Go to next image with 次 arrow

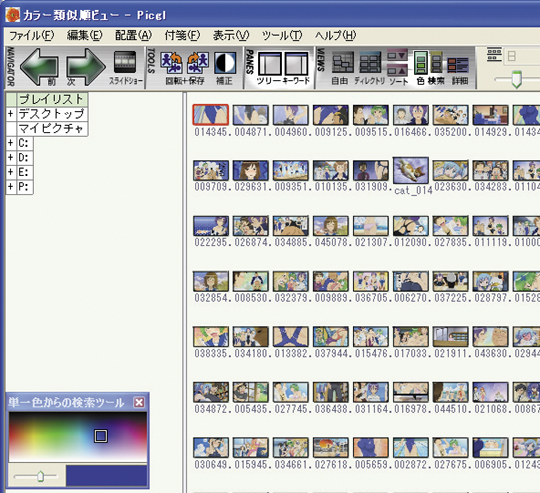pyautogui.click(x=85, y=66)
